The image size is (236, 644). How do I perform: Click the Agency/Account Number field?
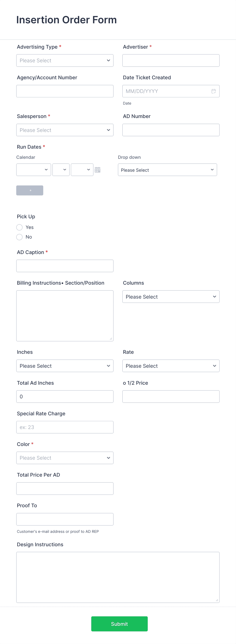pos(65,91)
